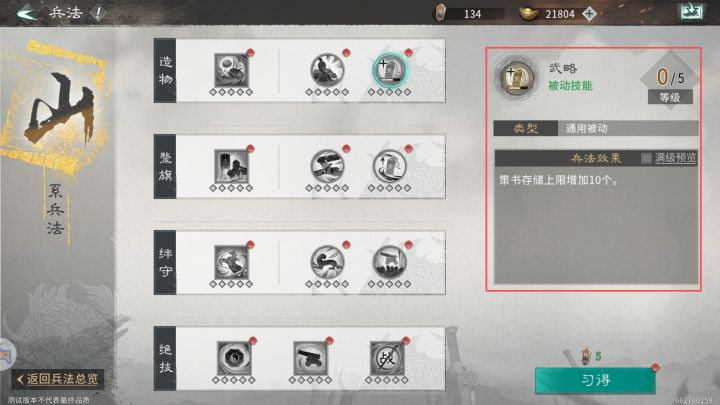Viewport: 720px width, 405px height.
Task: Toggle the 满级预览 checkbox
Action: [x=646, y=158]
